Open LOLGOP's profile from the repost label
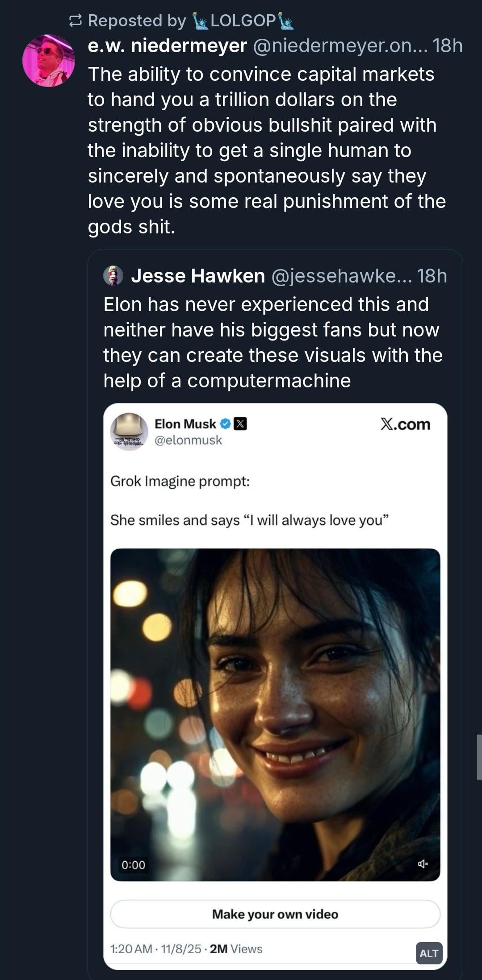482x980 pixels. [243, 21]
